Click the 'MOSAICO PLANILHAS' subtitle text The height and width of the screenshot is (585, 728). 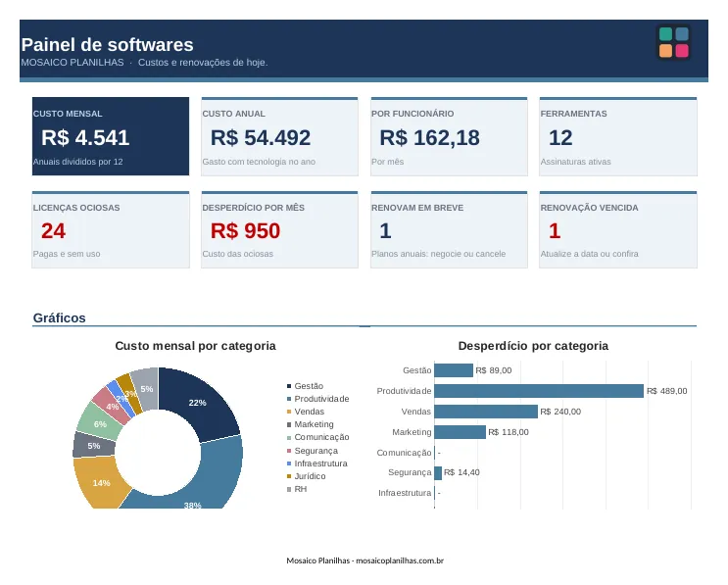[x=73, y=62]
